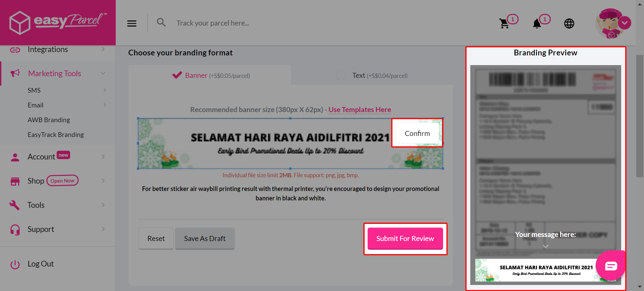Click the search magnifier icon

pos(161,22)
